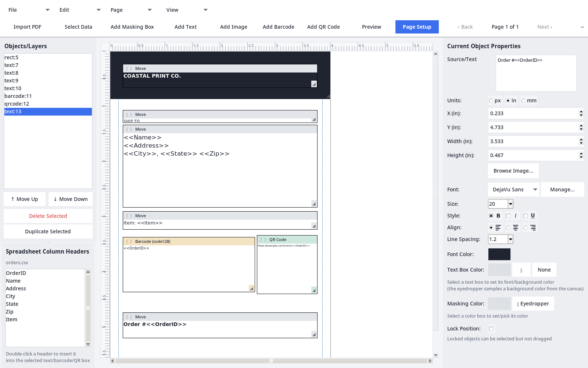Enable the Italic style checkbox
The height and width of the screenshot is (368, 588).
[x=508, y=216]
